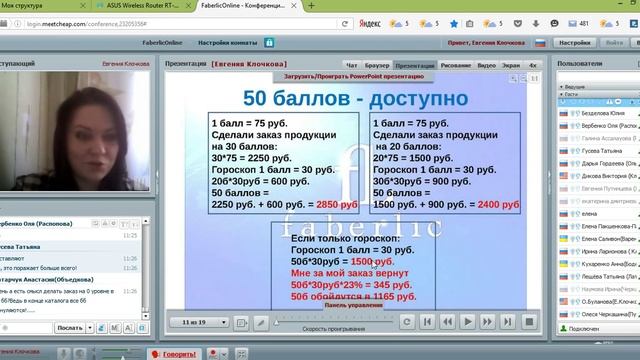Click the play presentation button
640x360 pixels.
(467, 322)
